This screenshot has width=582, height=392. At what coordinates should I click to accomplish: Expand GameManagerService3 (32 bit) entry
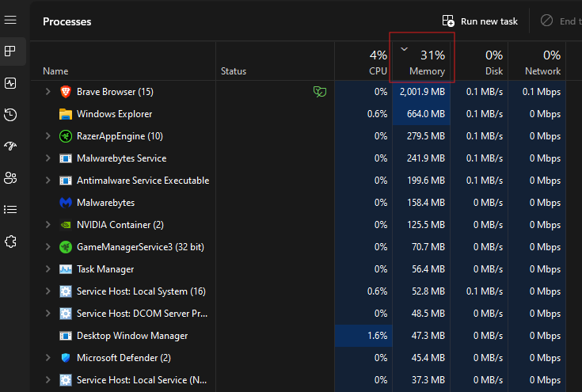(48, 247)
